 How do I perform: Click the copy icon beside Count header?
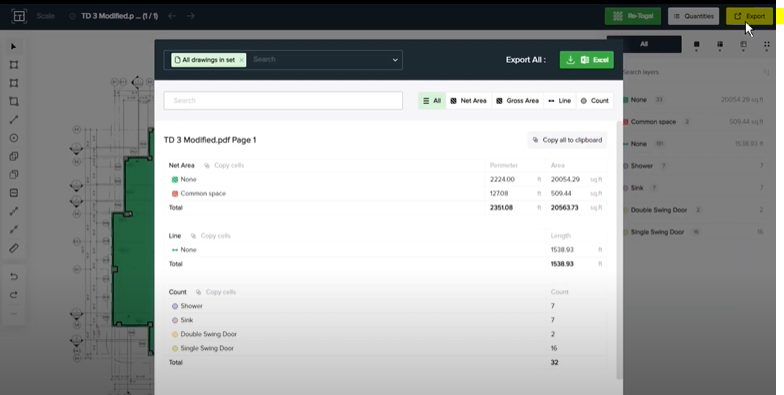click(198, 292)
